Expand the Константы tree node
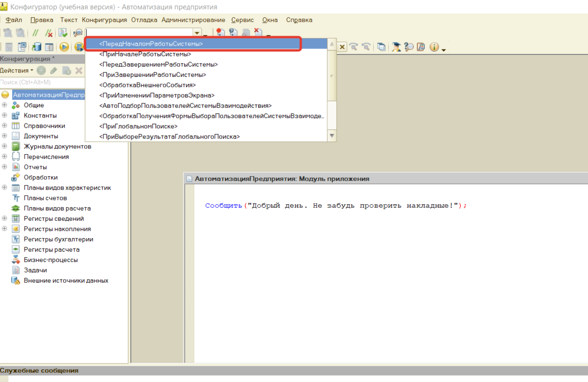588x382 pixels. [4, 116]
